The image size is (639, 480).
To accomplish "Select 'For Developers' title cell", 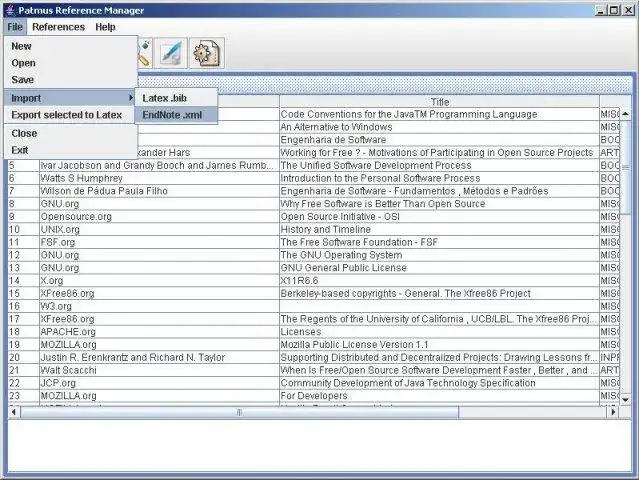I will [x=439, y=396].
